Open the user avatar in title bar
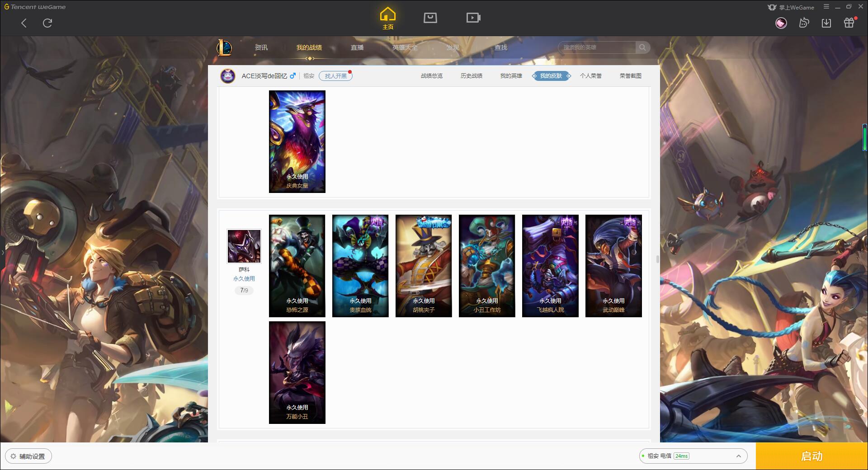The width and height of the screenshot is (868, 470). click(781, 23)
